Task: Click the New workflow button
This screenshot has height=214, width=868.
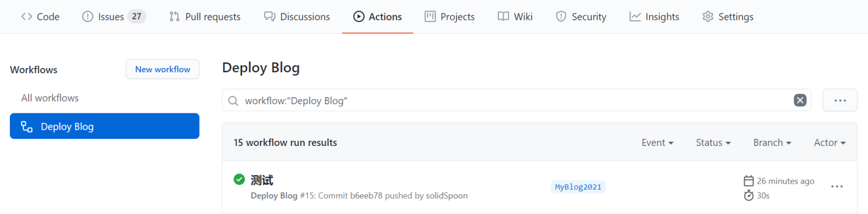Action: pyautogui.click(x=162, y=69)
